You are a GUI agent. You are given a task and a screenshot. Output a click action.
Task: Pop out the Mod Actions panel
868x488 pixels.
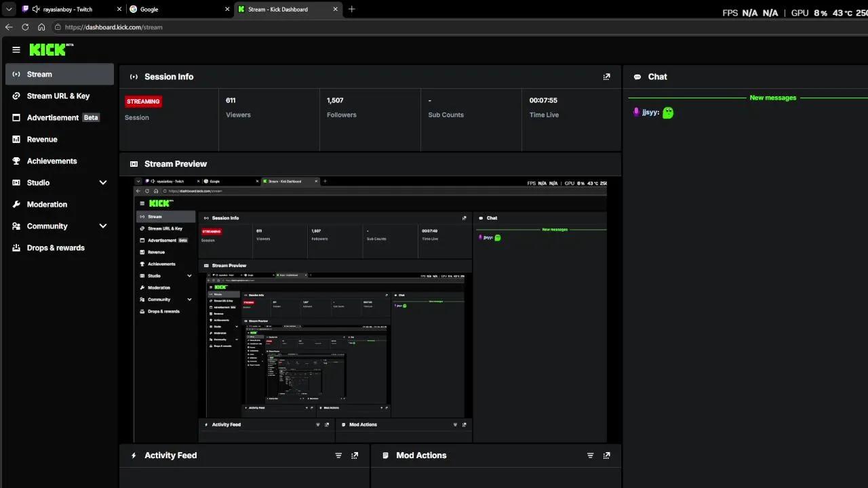[x=607, y=455]
